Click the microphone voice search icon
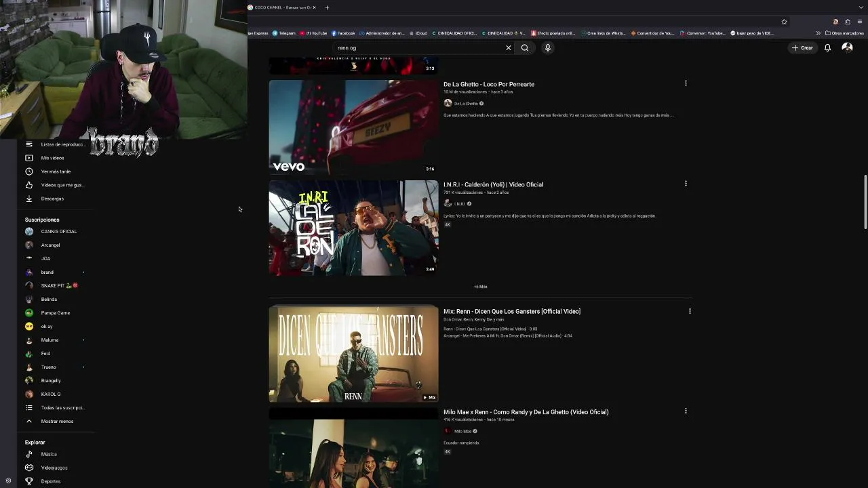The image size is (868, 488). (547, 48)
